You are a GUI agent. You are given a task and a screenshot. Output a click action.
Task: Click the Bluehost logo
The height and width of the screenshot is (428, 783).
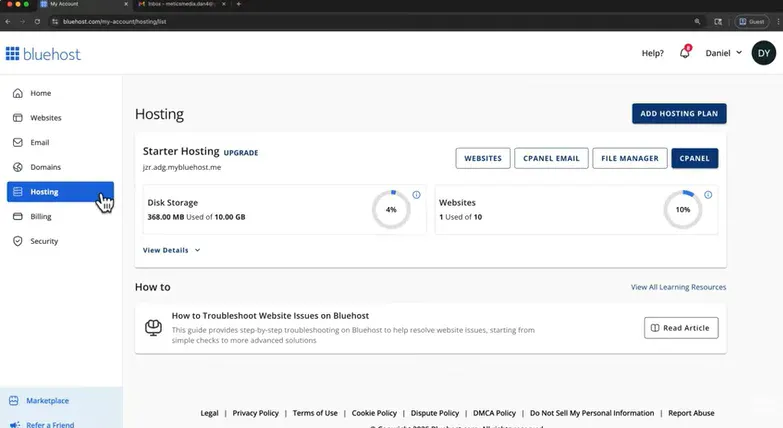pos(43,54)
